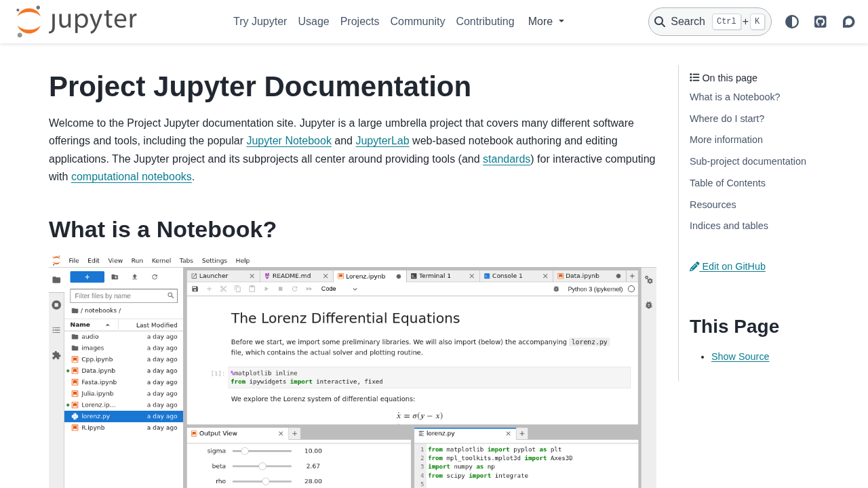The width and height of the screenshot is (868, 488).
Task: Open the GitHub repository icon
Action: coord(821,22)
